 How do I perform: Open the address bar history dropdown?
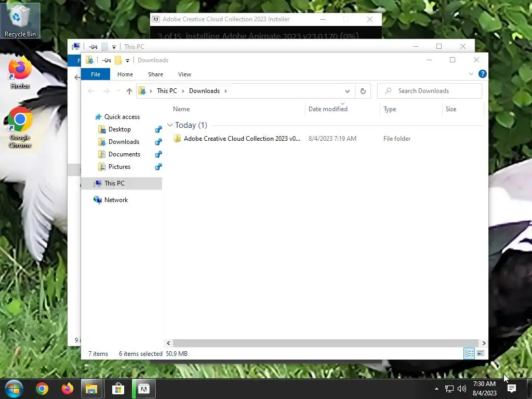[348, 91]
